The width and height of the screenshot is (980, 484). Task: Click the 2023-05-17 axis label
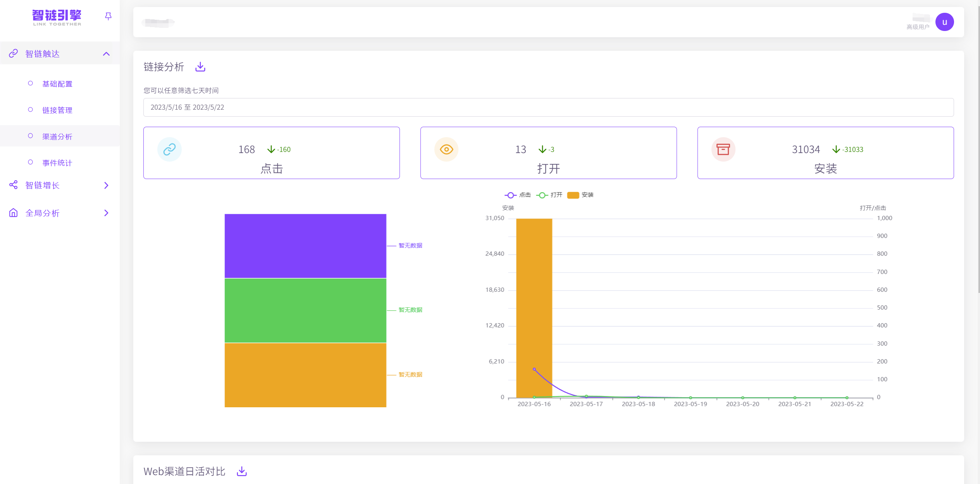[x=586, y=404]
